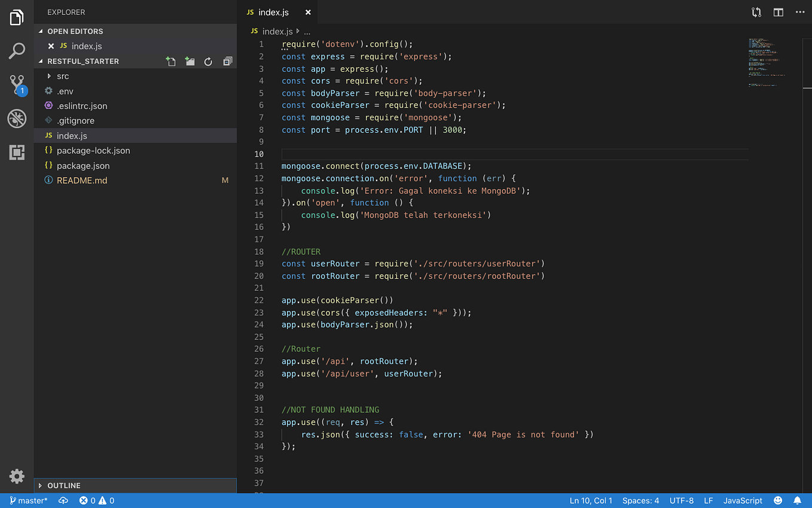
Task: Open the Source Control view
Action: click(x=17, y=85)
